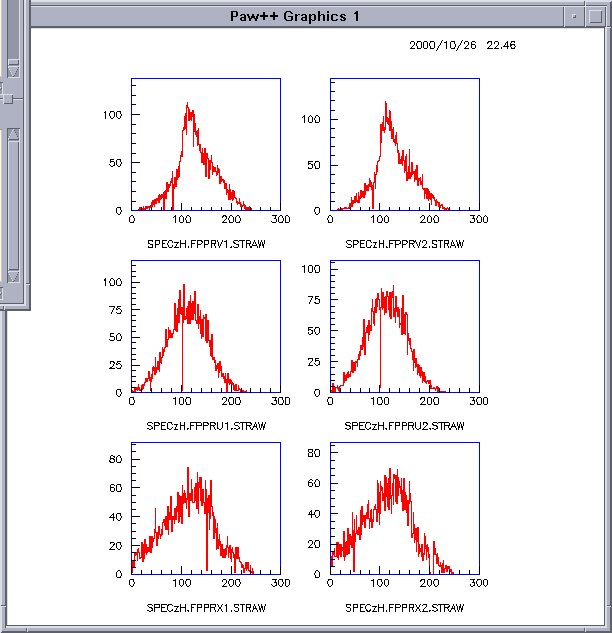Click the SPECzH.FPPRV2.STRAW caption text
Image resolution: width=612 pixels, height=633 pixels.
[x=405, y=244]
